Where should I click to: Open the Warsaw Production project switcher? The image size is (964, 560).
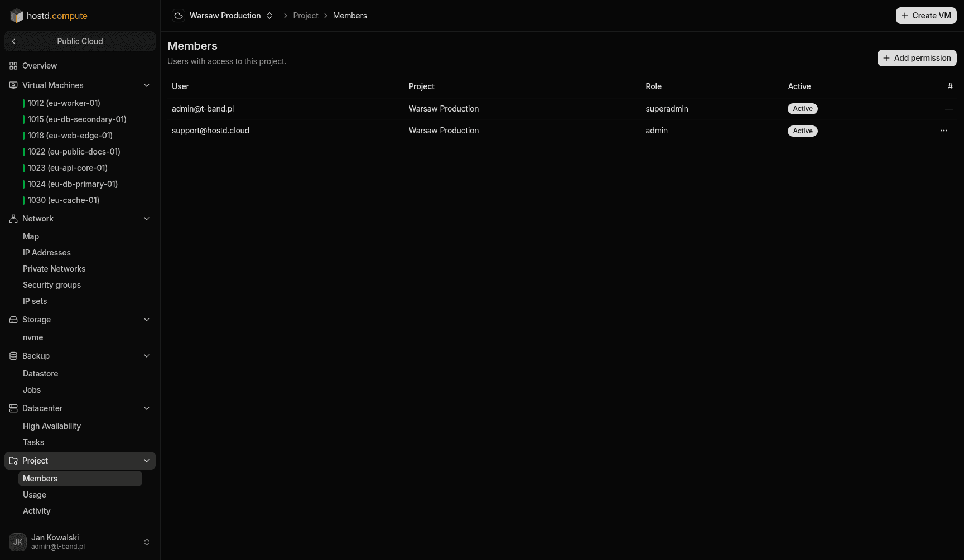pyautogui.click(x=223, y=16)
